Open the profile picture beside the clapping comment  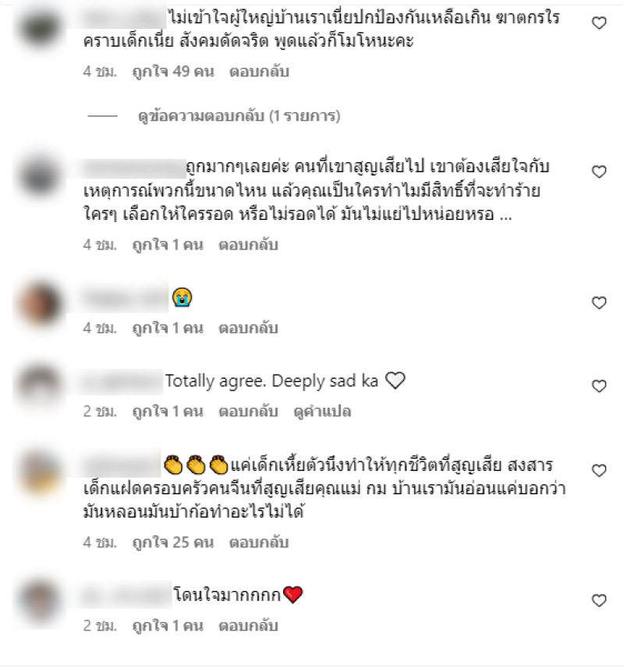[x=41, y=472]
